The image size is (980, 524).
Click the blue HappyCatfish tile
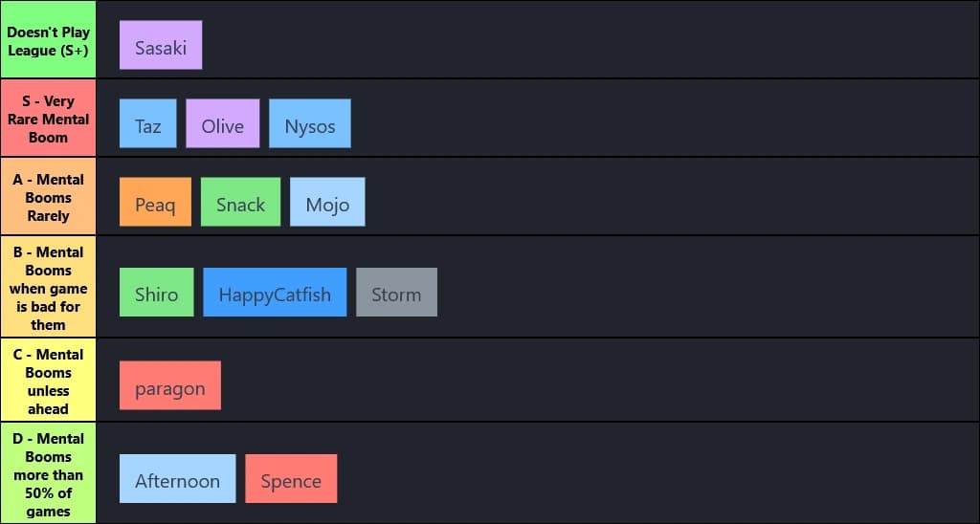(275, 292)
